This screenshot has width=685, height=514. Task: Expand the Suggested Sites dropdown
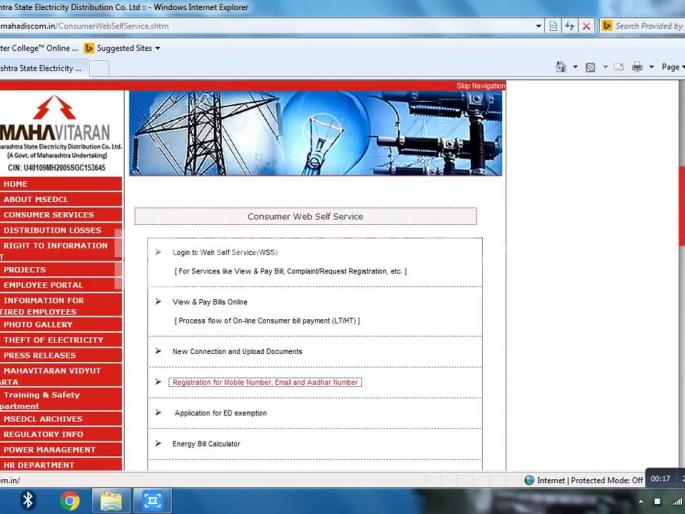(157, 48)
